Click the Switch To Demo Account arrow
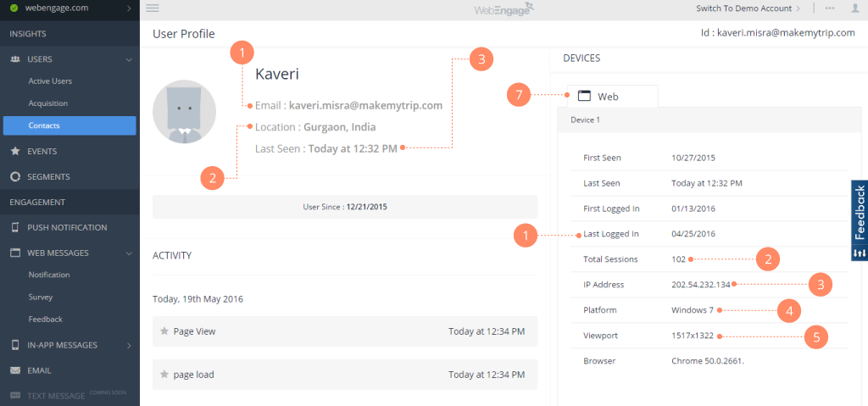This screenshot has height=406, width=868. pos(798,8)
